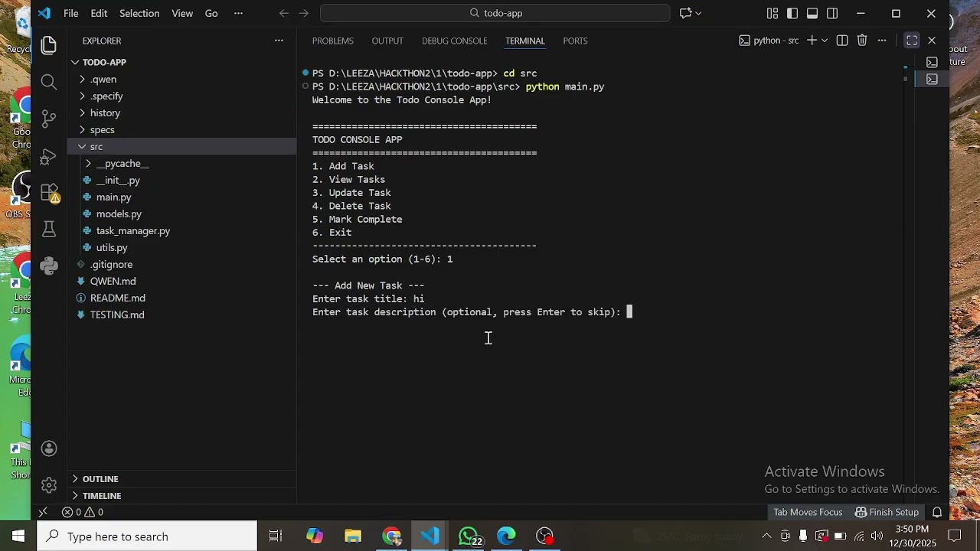Image resolution: width=980 pixels, height=551 pixels.
Task: Open the Accounts icon in the activity bar
Action: click(49, 448)
